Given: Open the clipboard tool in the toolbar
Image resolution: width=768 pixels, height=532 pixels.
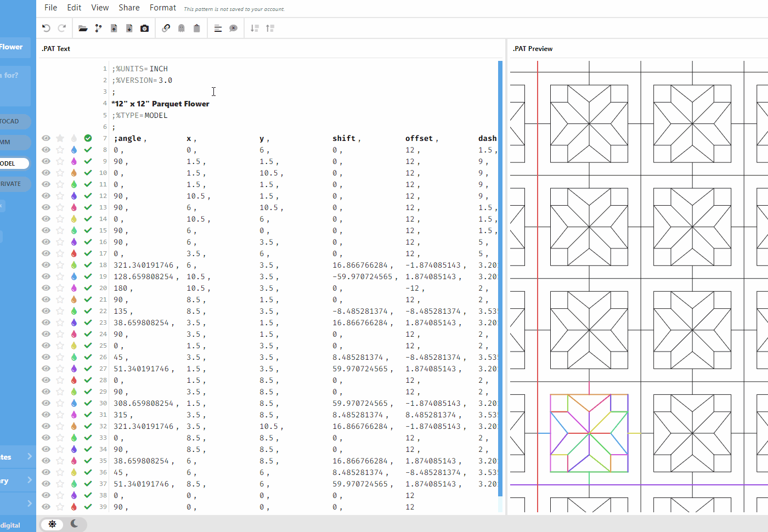Looking at the screenshot, I should click(x=197, y=27).
